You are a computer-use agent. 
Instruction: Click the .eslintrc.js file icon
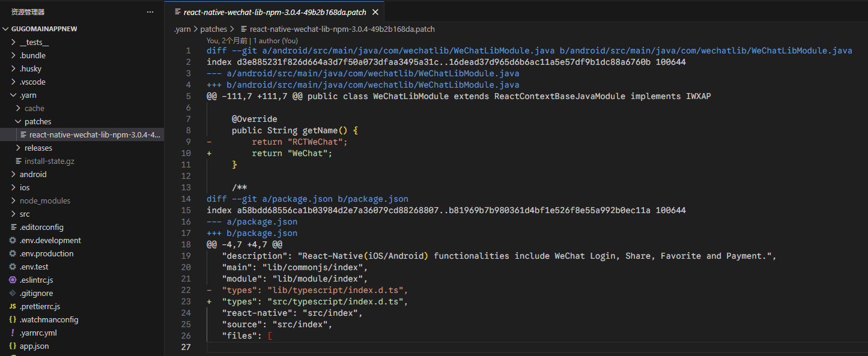13,280
